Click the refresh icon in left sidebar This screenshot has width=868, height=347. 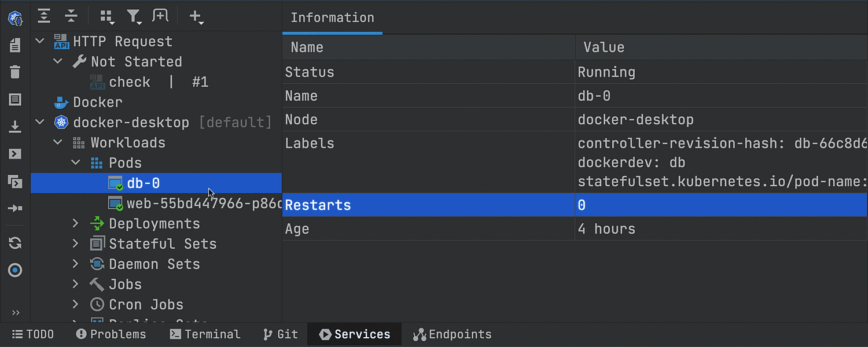[16, 243]
